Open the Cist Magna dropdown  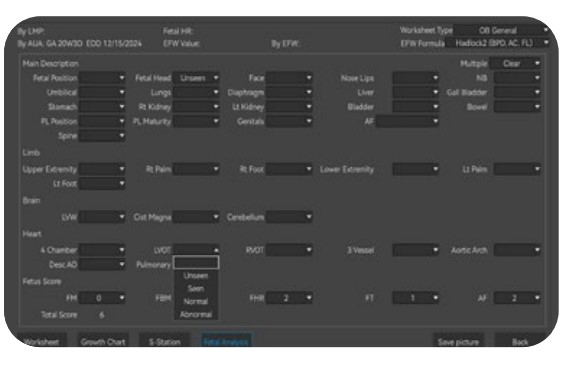click(x=196, y=217)
